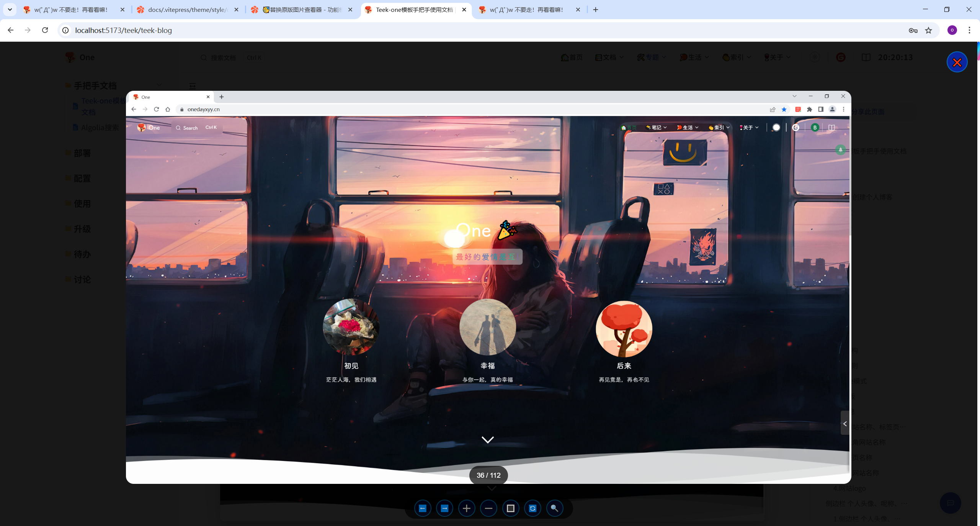Switch to docs/.vitepress/theme/style tab
Screen dimensions: 980x526
pos(188,10)
